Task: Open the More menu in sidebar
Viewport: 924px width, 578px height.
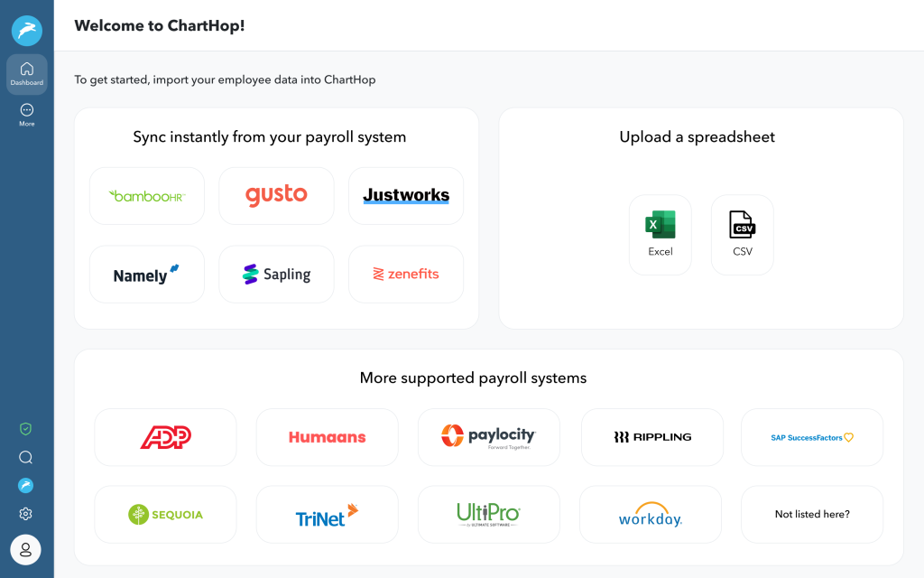Action: coord(27,115)
